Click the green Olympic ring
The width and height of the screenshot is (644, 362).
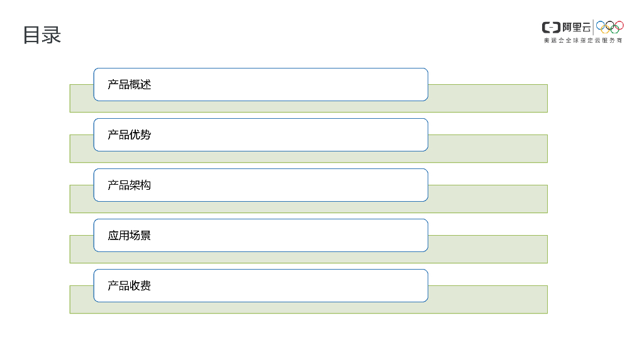pos(614,30)
